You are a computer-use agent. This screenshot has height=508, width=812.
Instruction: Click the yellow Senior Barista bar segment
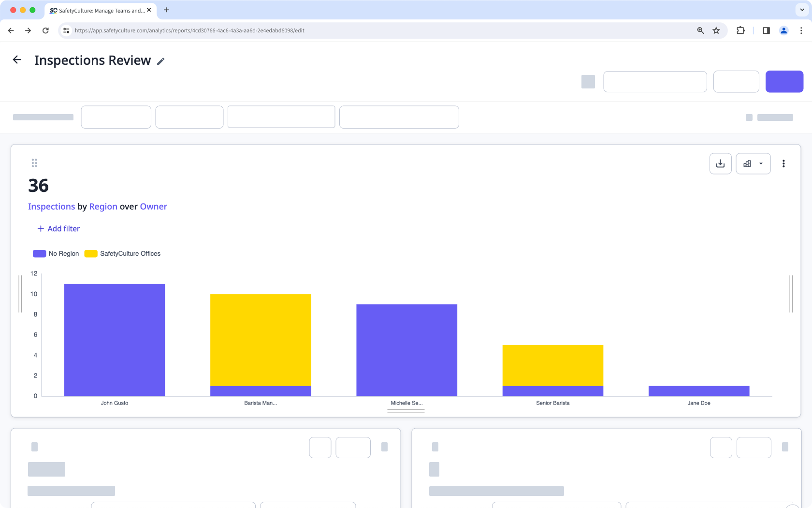553,365
